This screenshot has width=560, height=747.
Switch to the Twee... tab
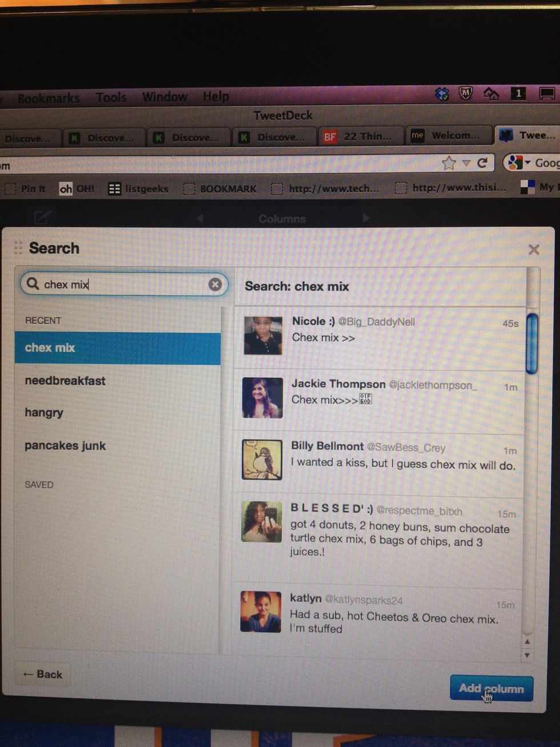pos(528,135)
